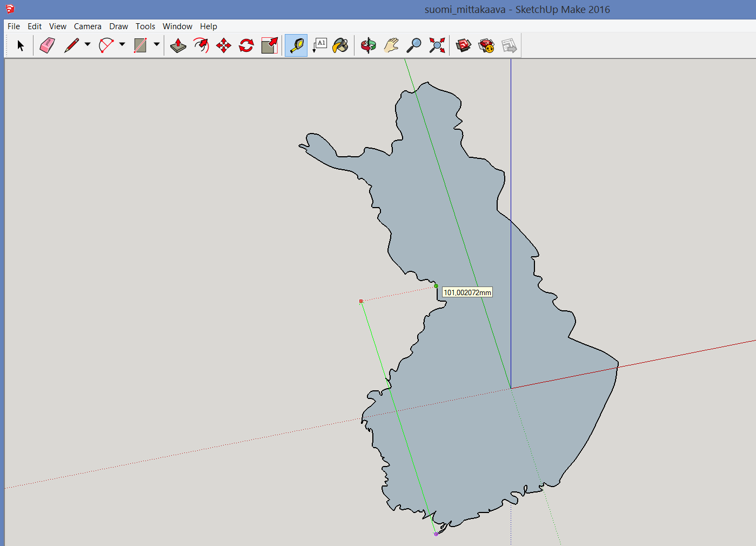Expand the line tool dropdown arrow
The width and height of the screenshot is (756, 546).
pos(88,45)
